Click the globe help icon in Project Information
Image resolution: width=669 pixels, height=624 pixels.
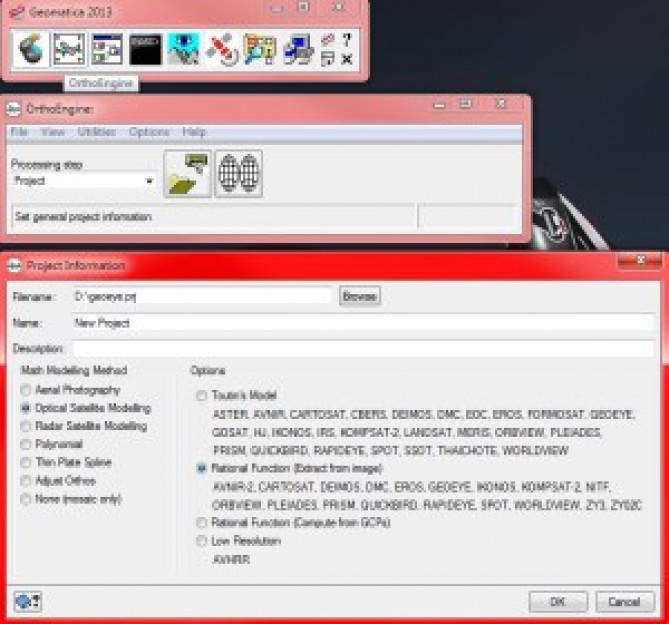28,602
